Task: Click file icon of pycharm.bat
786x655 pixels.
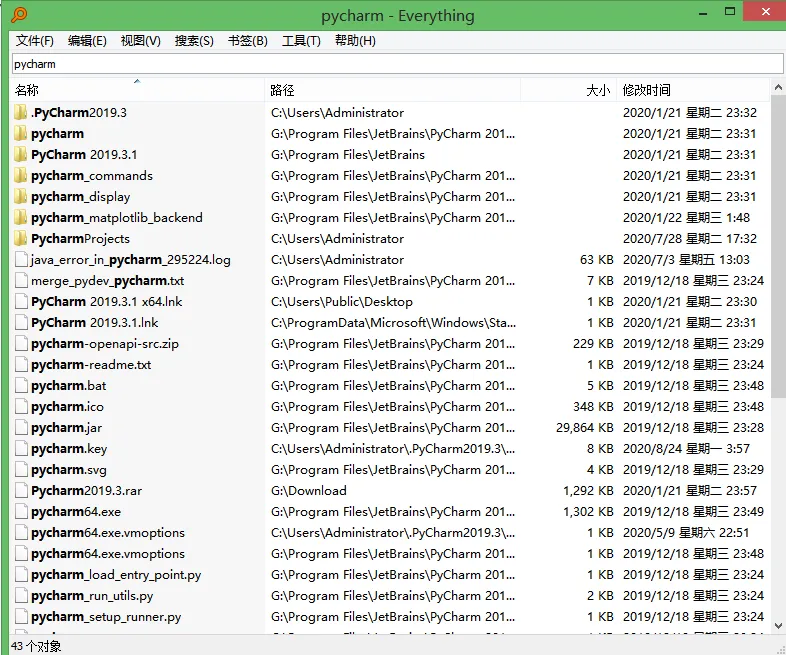Action: [x=21, y=386]
